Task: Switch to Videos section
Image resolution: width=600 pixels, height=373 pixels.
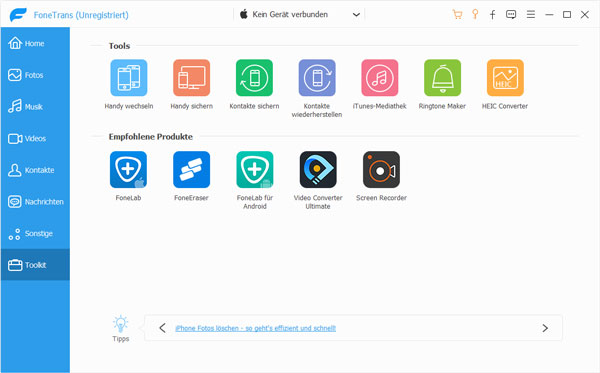Action: pos(35,138)
